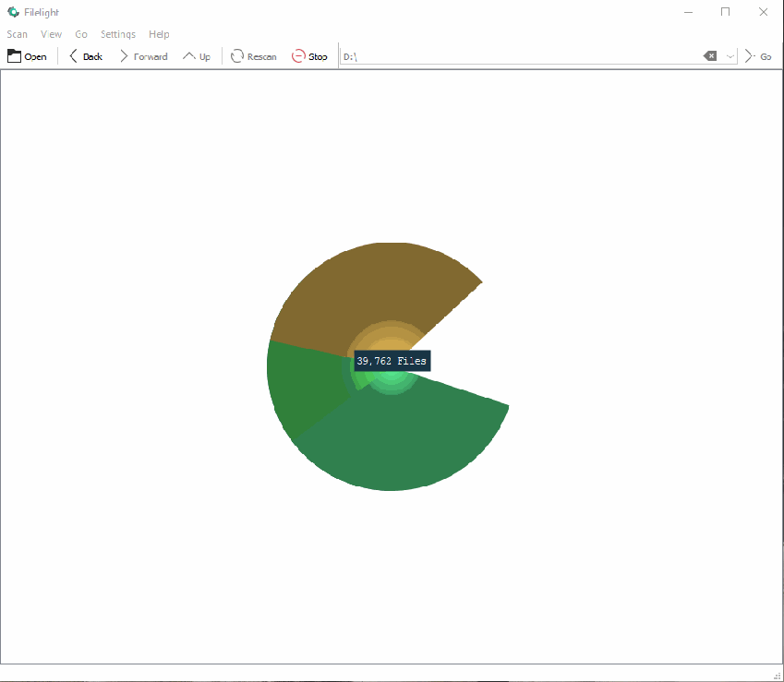784x682 pixels.
Task: Open the Scan menu
Action: coord(17,34)
